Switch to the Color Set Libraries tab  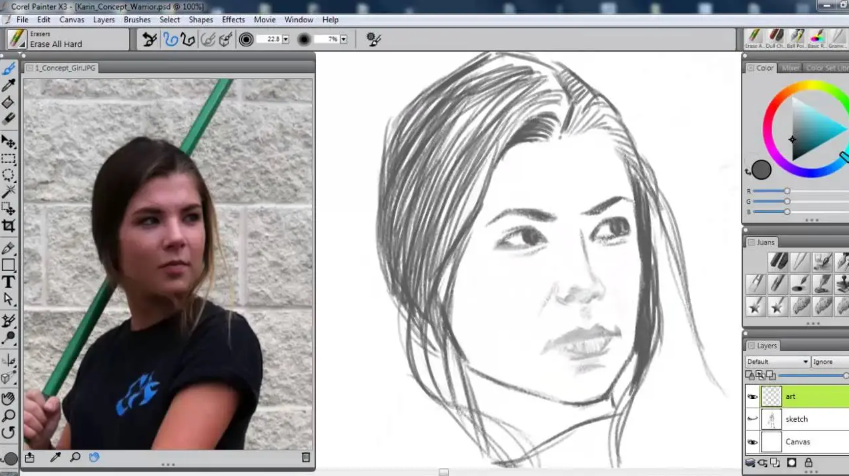point(825,68)
